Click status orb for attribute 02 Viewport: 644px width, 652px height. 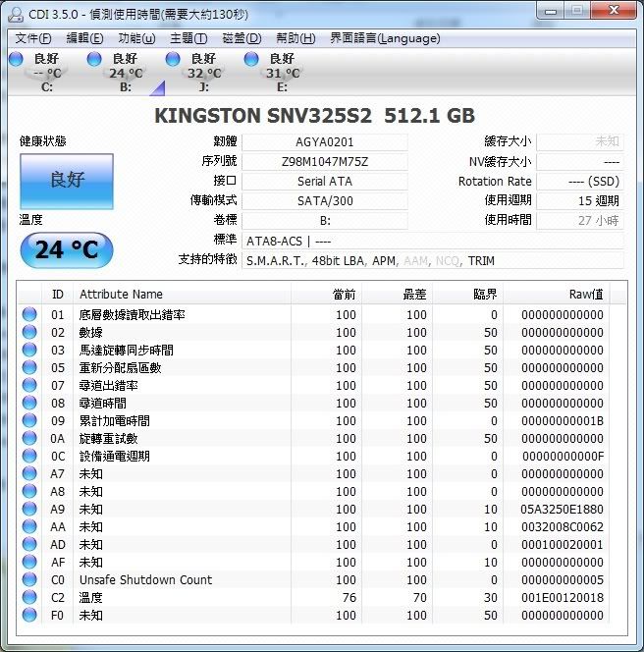(x=29, y=332)
